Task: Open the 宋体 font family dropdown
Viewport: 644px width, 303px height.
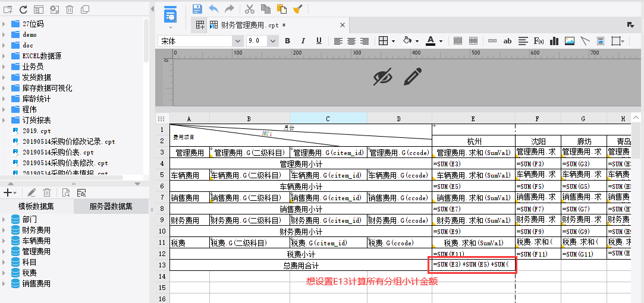Action: [x=238, y=41]
